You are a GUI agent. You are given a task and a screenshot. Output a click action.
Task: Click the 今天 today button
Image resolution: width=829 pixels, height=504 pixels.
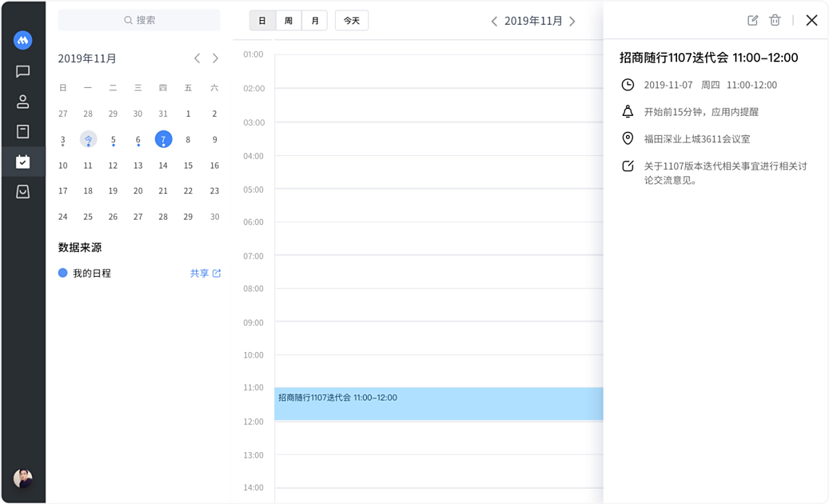click(x=352, y=21)
